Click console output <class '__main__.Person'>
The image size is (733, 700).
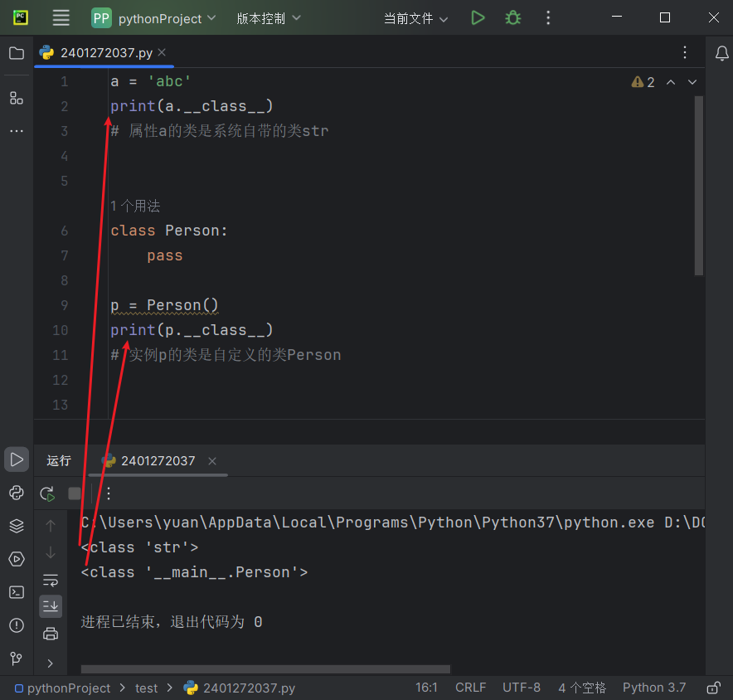click(194, 572)
